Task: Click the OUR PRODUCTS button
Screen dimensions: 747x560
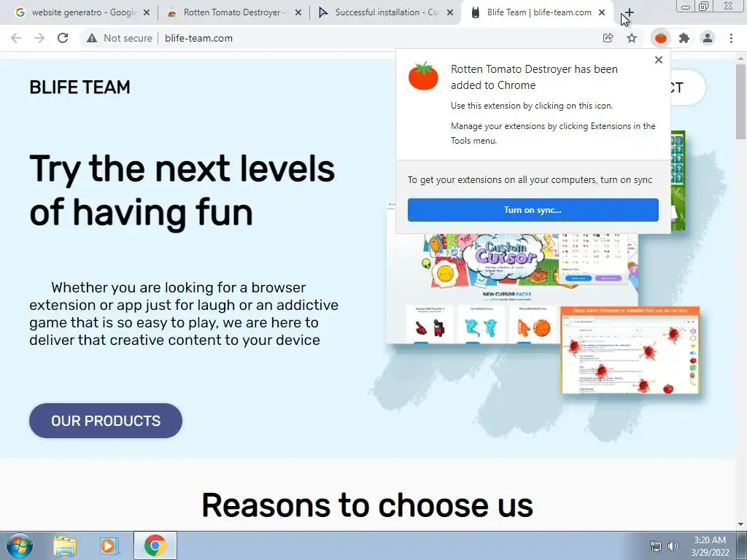Action: [106, 421]
